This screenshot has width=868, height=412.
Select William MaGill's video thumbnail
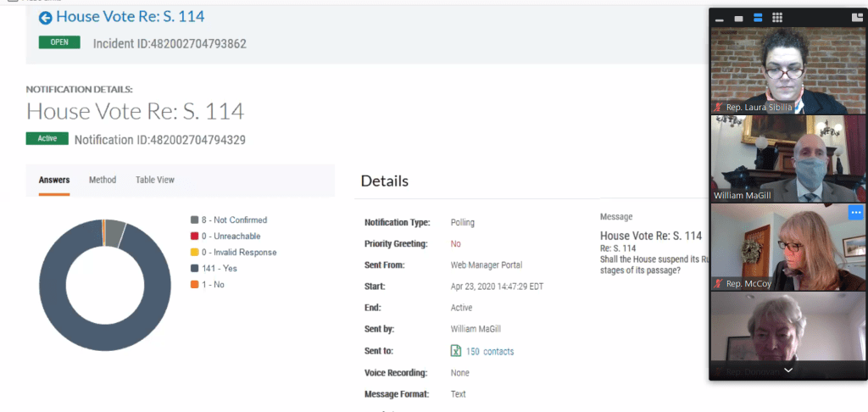tap(788, 159)
